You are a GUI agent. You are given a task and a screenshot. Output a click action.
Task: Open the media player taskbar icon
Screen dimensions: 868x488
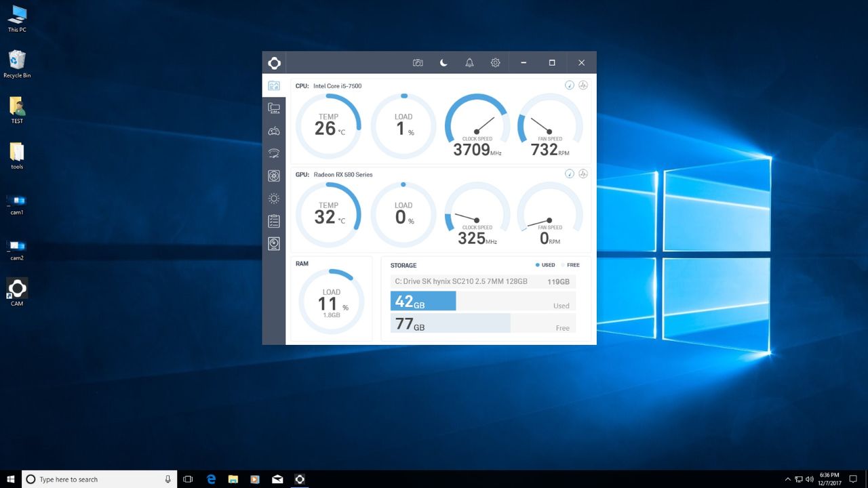pos(255,479)
